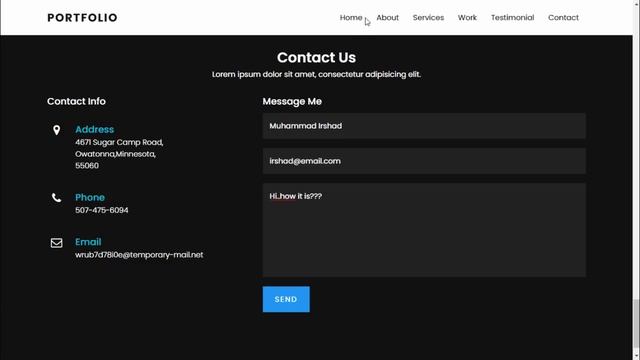Focus the name field with Muhammad Irshad
The height and width of the screenshot is (360, 640).
424,126
